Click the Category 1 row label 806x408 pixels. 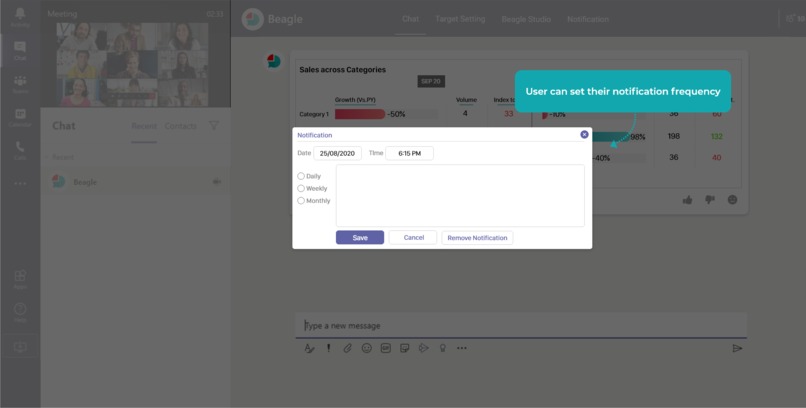[314, 114]
